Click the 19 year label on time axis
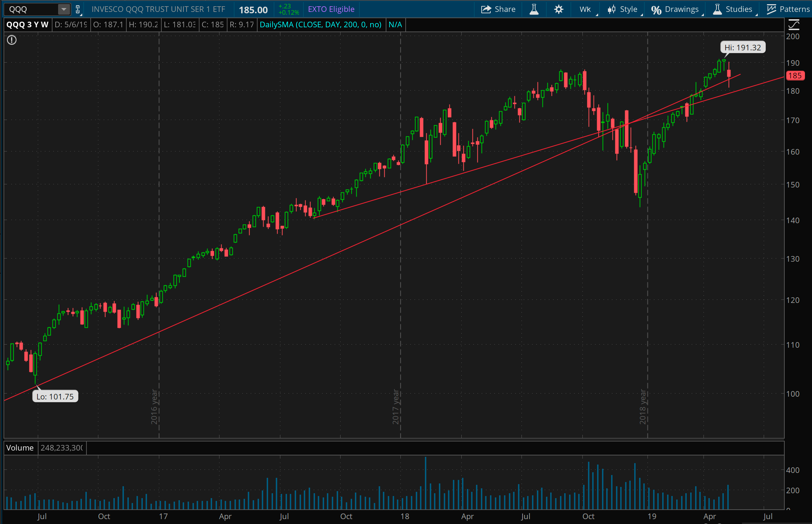 click(x=652, y=517)
